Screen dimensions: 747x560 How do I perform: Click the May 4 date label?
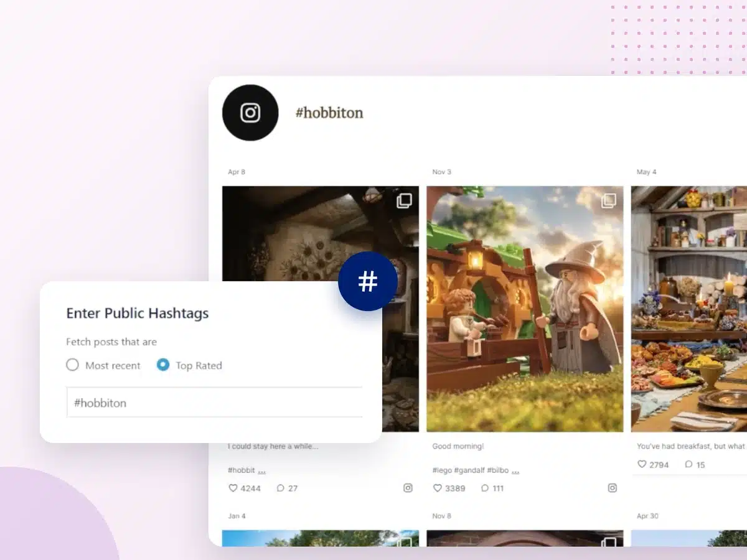[x=646, y=172]
